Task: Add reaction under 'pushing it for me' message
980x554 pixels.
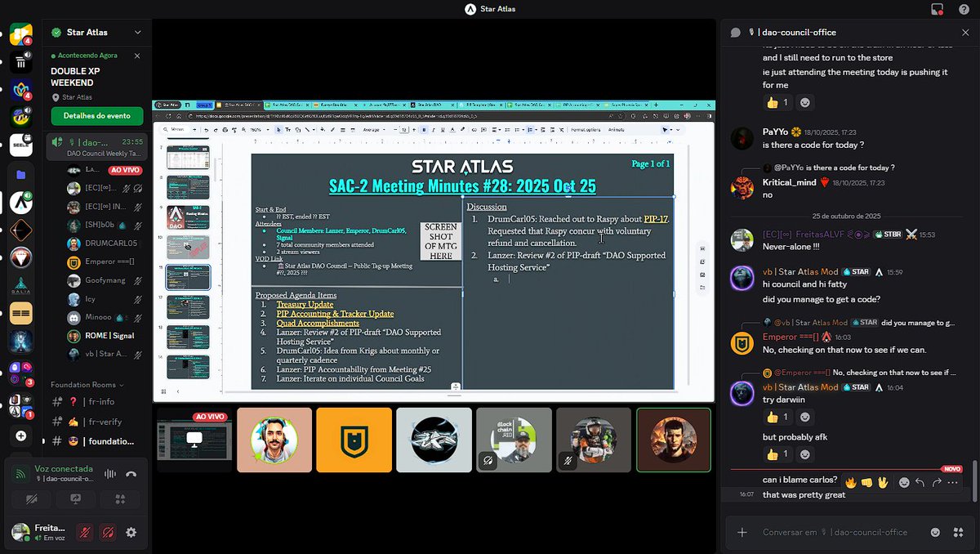Action: pyautogui.click(x=805, y=102)
